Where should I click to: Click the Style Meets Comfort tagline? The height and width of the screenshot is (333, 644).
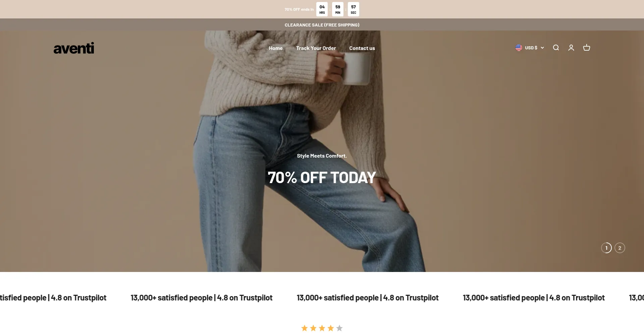pyautogui.click(x=322, y=156)
